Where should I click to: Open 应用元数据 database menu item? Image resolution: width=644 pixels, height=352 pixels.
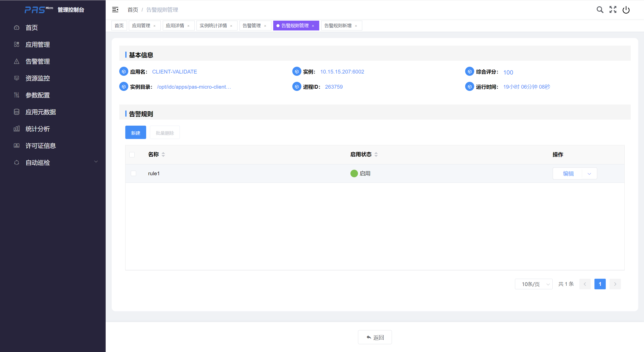[41, 112]
